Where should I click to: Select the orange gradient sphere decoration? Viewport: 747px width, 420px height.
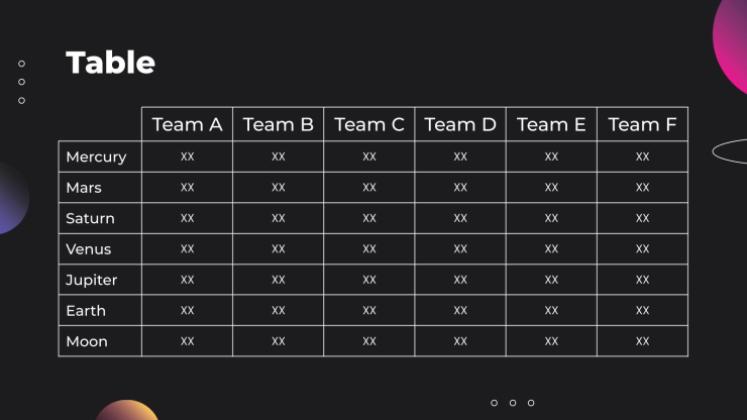tap(127, 411)
